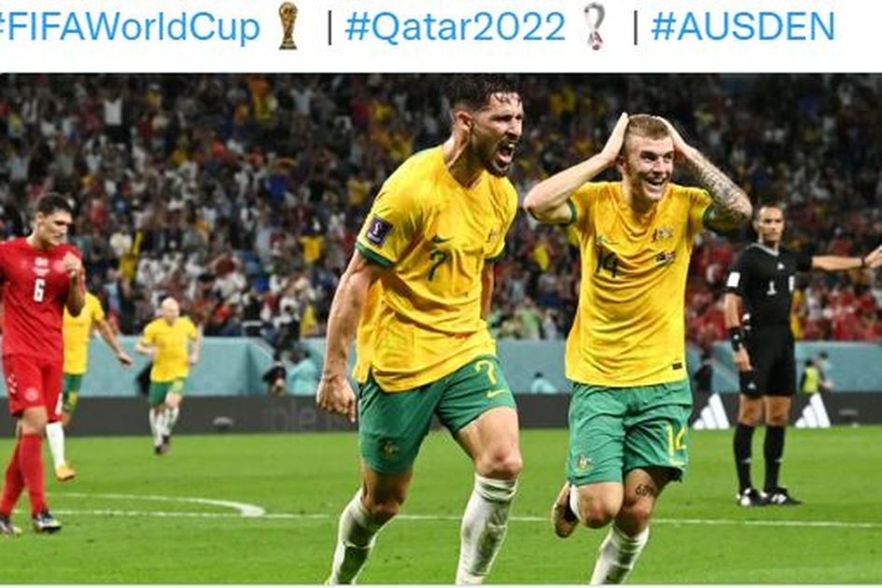Click the number 7 on the yellow jersey
882x588 pixels.
[x=438, y=264]
